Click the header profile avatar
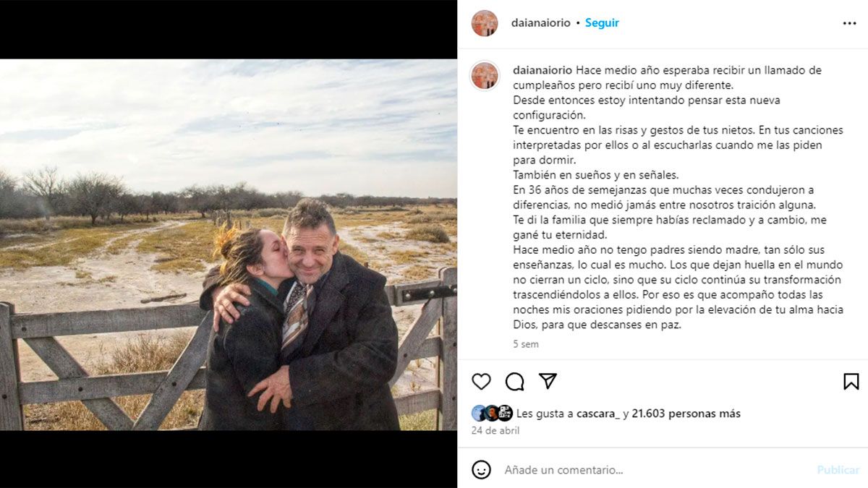This screenshot has width=868, height=488. (485, 23)
